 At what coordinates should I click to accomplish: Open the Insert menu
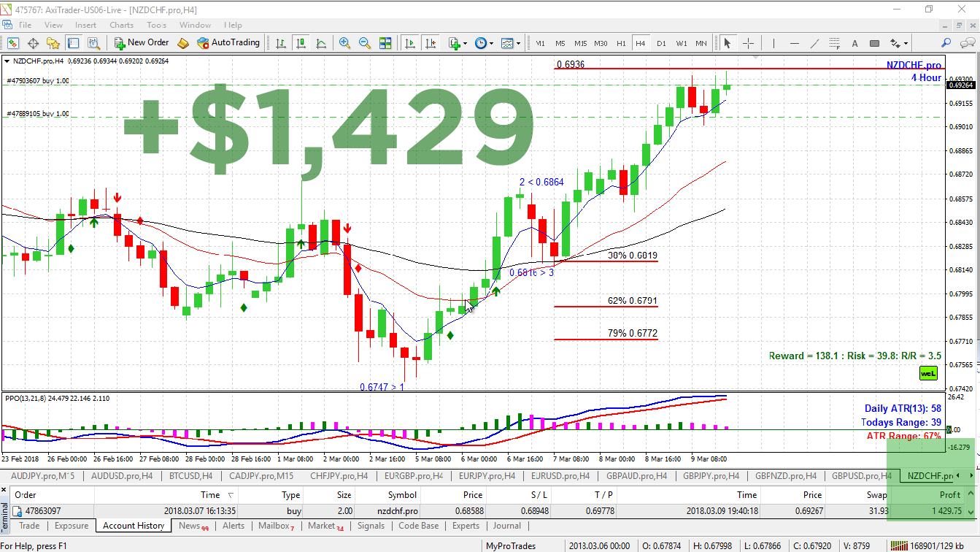[x=85, y=25]
